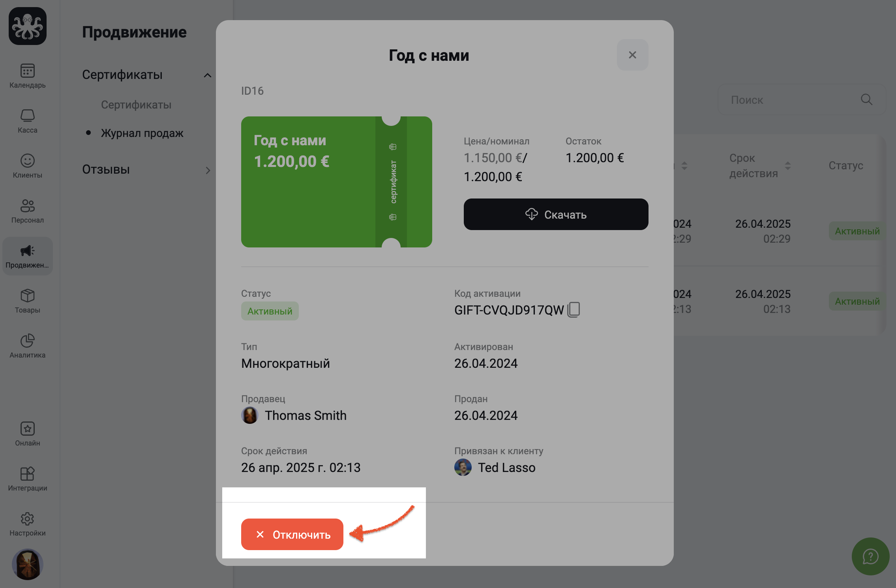Image resolution: width=896 pixels, height=588 pixels.
Task: Open the Сертификаты submenu item
Action: pos(136,105)
